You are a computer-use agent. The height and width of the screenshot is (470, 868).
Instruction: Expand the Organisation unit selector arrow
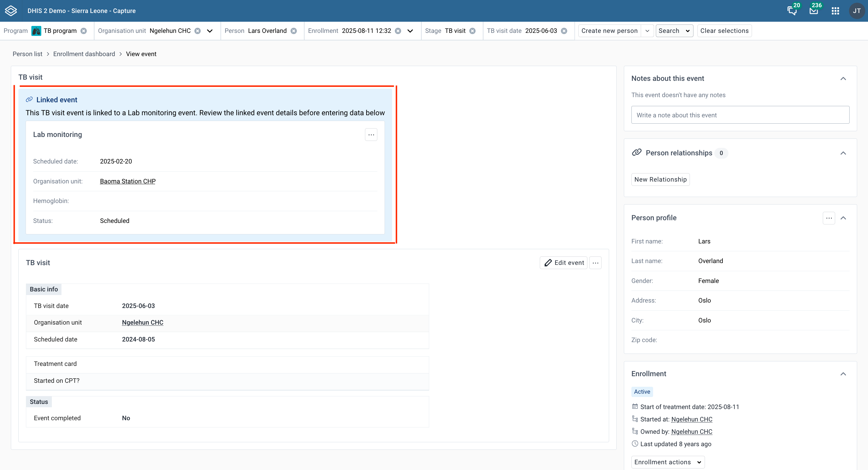pyautogui.click(x=209, y=31)
